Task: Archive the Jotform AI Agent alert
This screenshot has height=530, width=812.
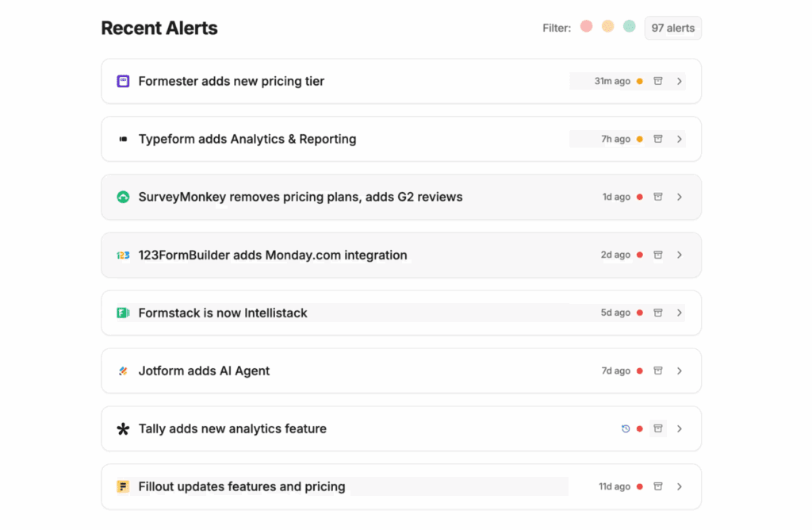Action: (657, 371)
